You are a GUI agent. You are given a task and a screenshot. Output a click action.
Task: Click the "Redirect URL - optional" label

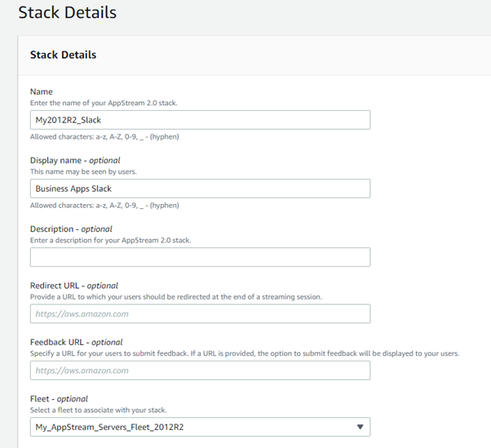[74, 286]
